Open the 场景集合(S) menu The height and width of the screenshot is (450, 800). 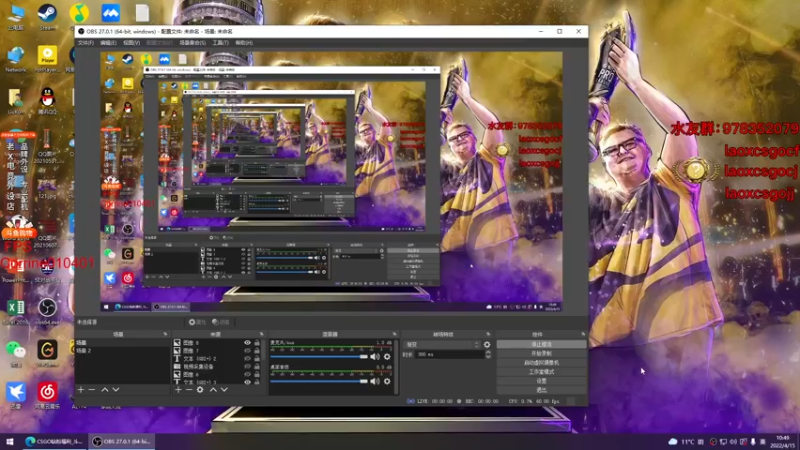(192, 43)
